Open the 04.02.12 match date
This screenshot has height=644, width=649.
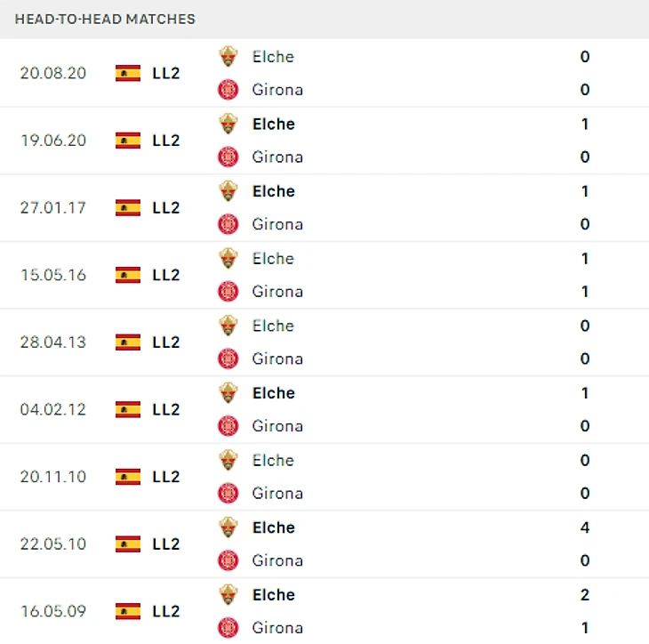[53, 409]
